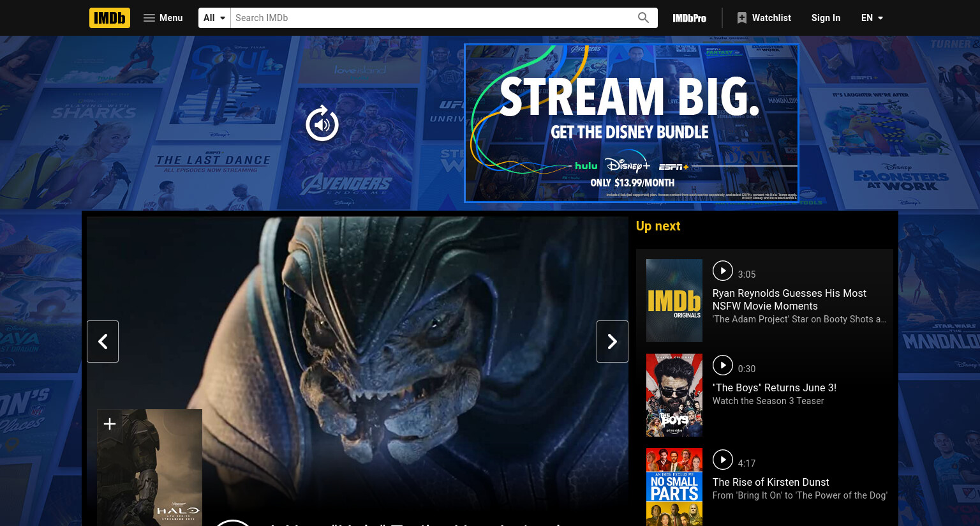Submit search with the magnifying glass icon
Image resolution: width=980 pixels, height=526 pixels.
(x=643, y=18)
